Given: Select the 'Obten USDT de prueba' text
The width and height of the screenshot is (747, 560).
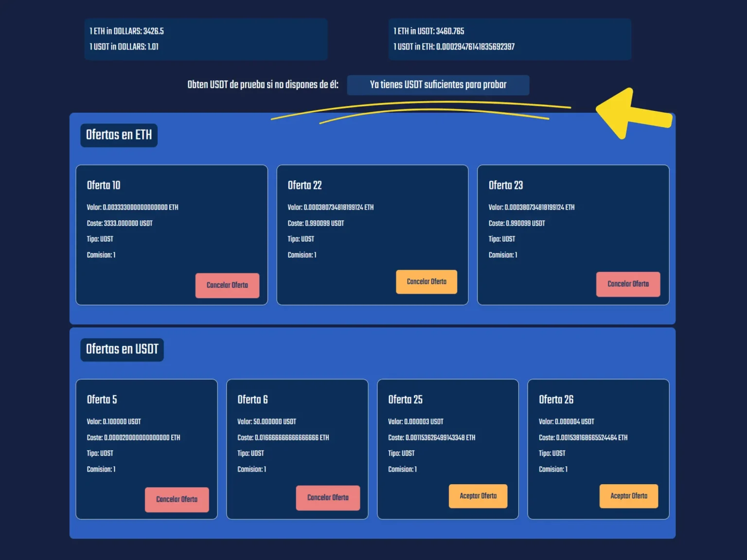Looking at the screenshot, I should pyautogui.click(x=263, y=84).
